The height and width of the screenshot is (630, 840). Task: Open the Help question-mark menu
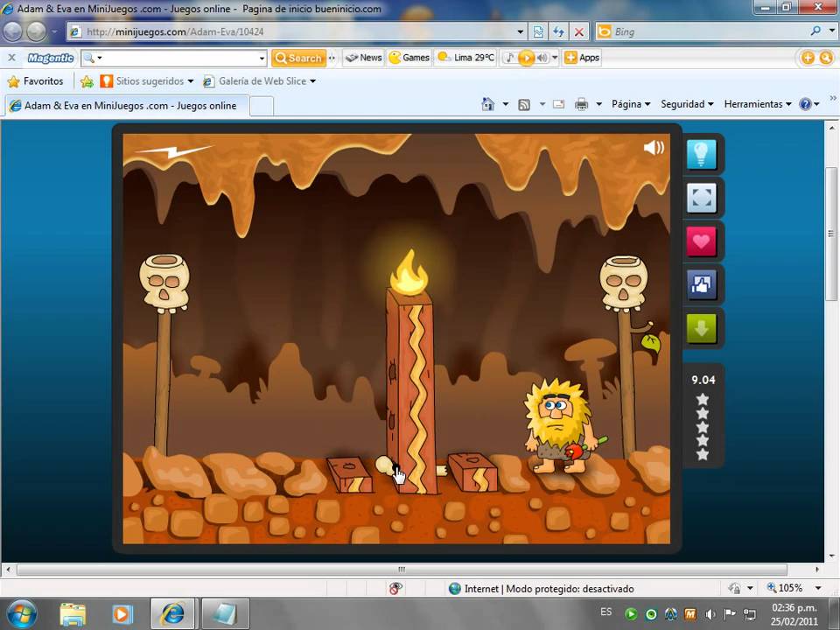pyautogui.click(x=808, y=104)
